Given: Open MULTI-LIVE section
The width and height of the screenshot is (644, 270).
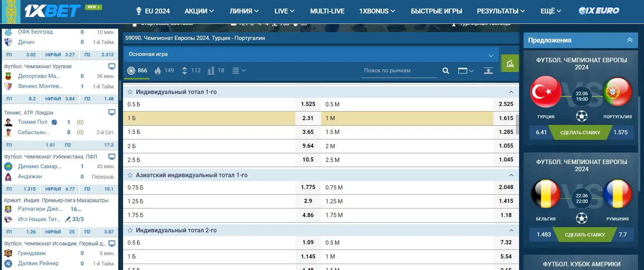Looking at the screenshot, I should [x=327, y=11].
